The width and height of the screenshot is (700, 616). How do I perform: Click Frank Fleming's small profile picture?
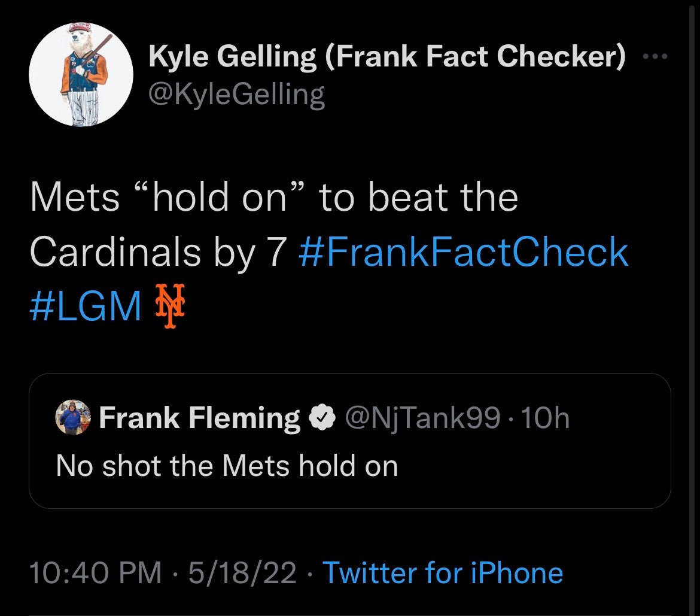(72, 418)
